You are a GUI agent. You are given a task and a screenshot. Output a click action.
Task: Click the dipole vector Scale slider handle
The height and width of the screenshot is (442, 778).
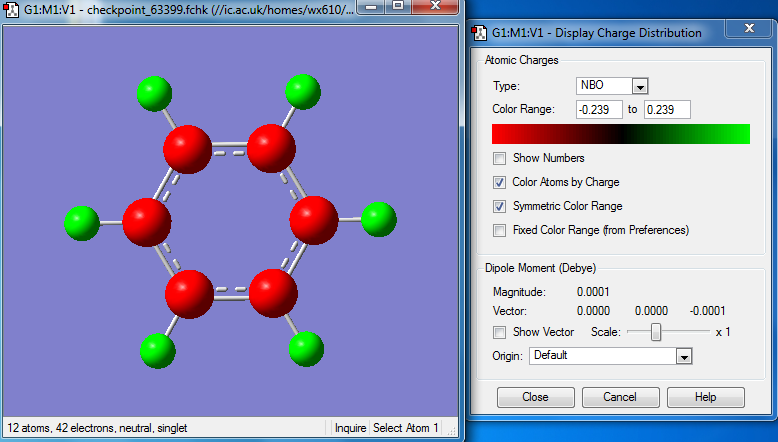(x=656, y=332)
